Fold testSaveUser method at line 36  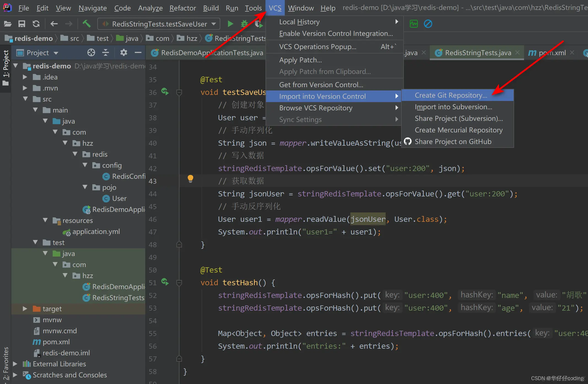pos(179,92)
